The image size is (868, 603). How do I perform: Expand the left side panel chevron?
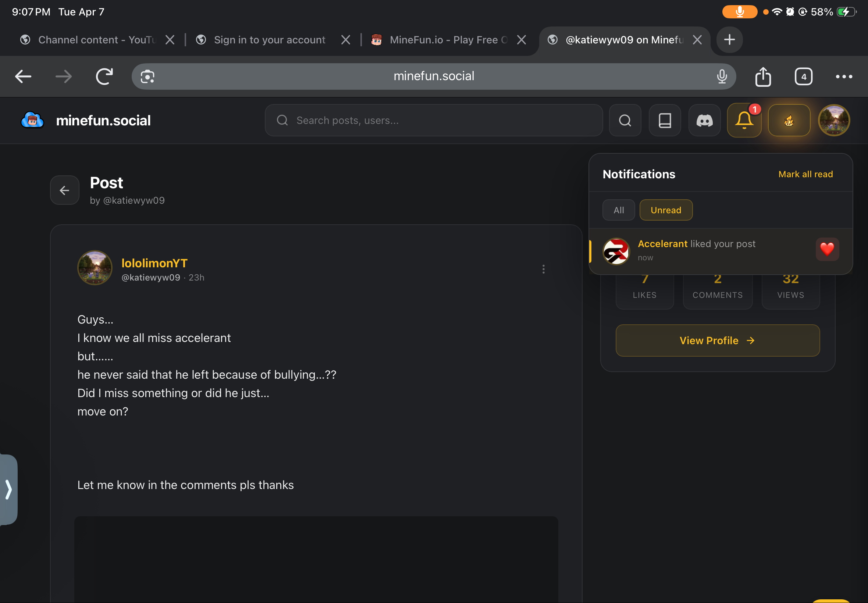click(8, 489)
